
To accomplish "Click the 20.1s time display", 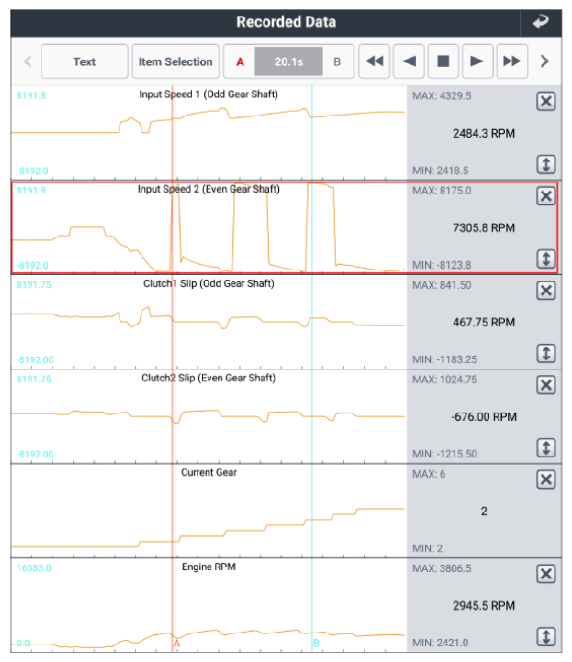I will point(289,62).
